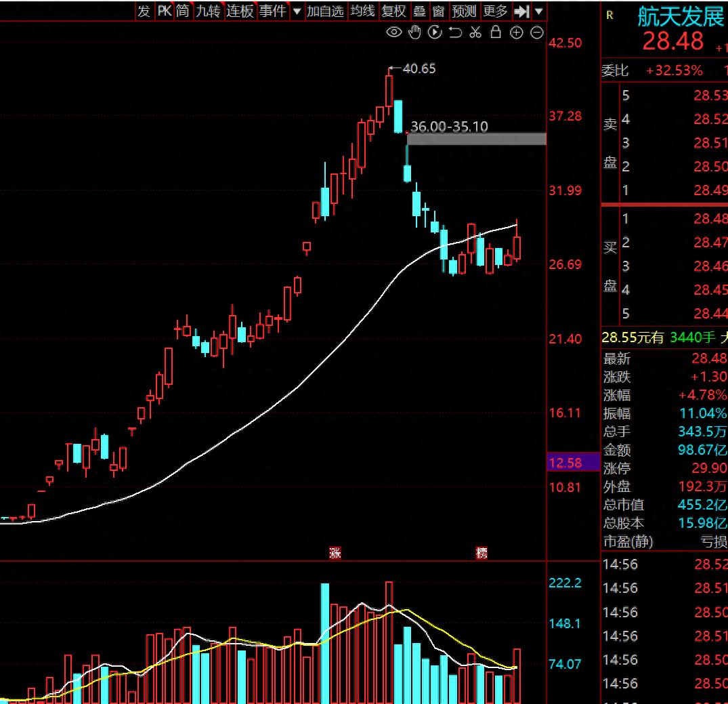Click the 航天发展 stock name
This screenshot has height=704, width=728.
[681, 17]
